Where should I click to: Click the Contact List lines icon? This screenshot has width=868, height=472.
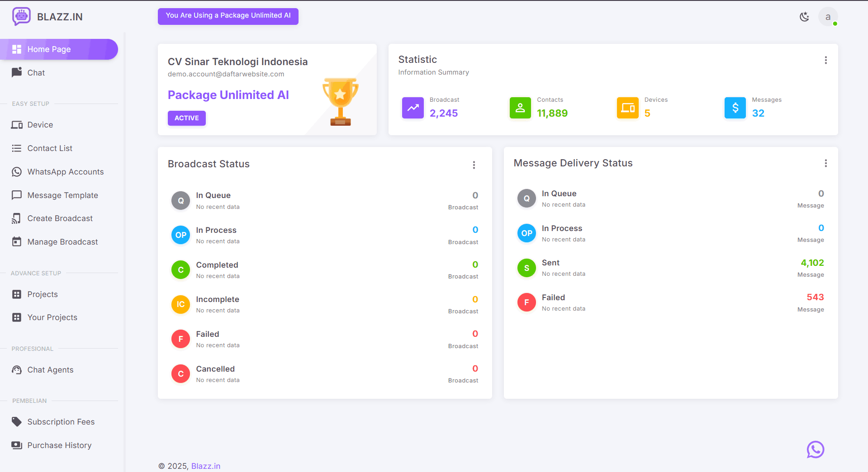tap(17, 148)
